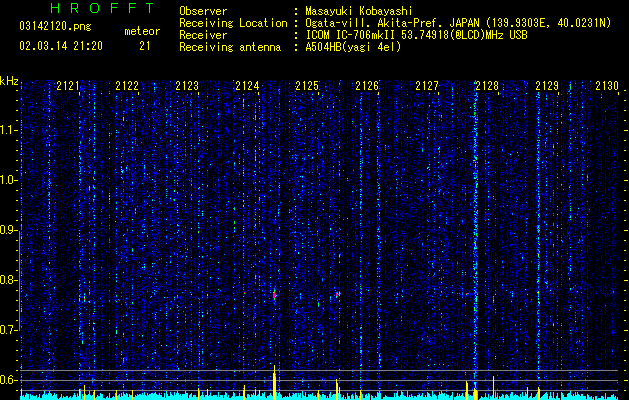Click the 0.8 frequency axis label
This screenshot has width=629, height=400.
coord(9,280)
